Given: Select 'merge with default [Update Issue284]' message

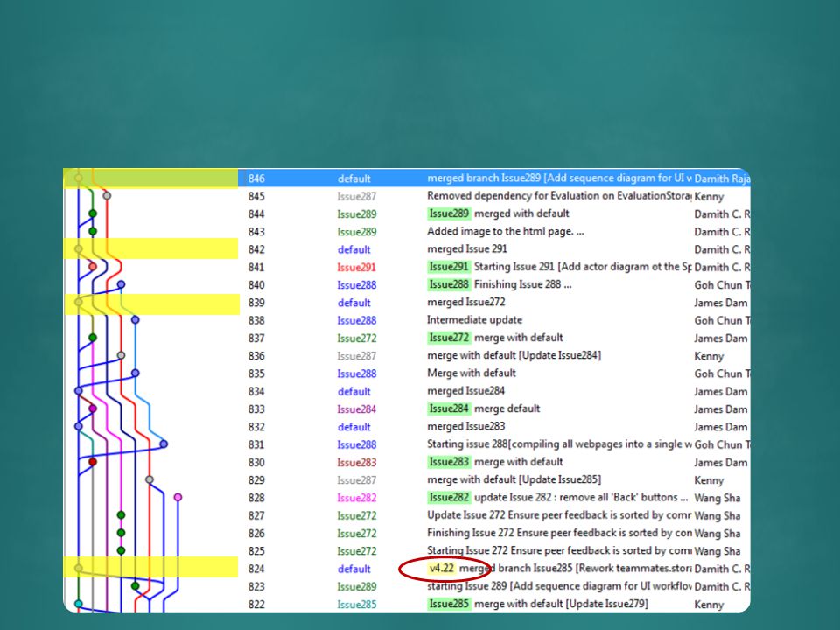Looking at the screenshot, I should click(x=514, y=355).
